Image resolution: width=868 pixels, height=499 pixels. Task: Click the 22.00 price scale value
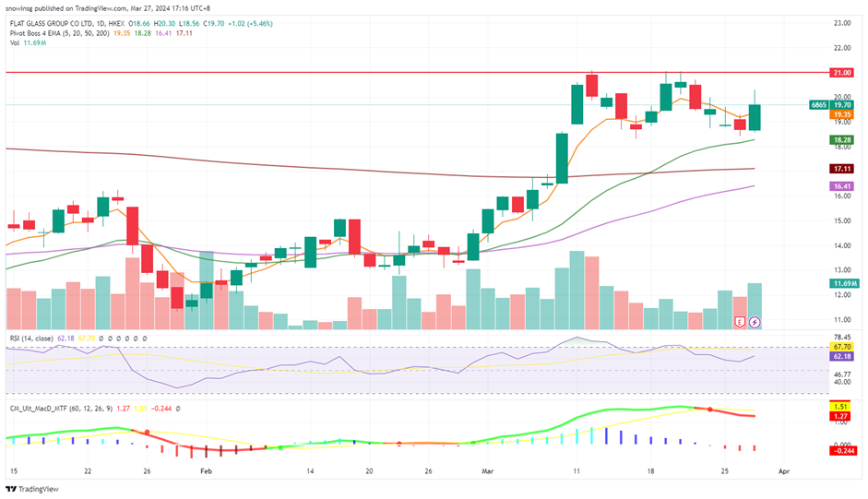(842, 48)
